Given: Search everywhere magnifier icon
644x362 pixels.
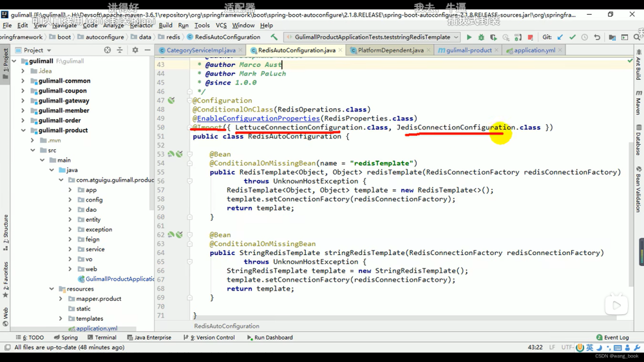Looking at the screenshot, I should 637,37.
